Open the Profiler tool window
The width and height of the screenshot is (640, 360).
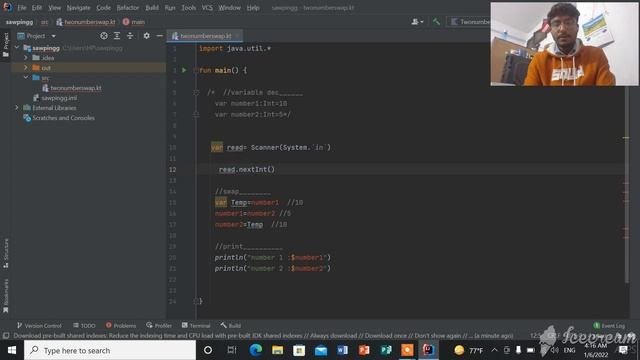click(159, 325)
